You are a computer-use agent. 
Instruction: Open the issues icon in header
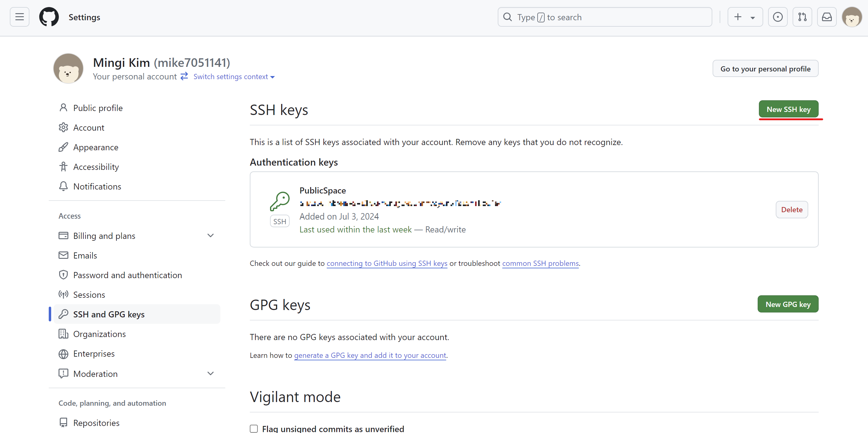coord(777,17)
